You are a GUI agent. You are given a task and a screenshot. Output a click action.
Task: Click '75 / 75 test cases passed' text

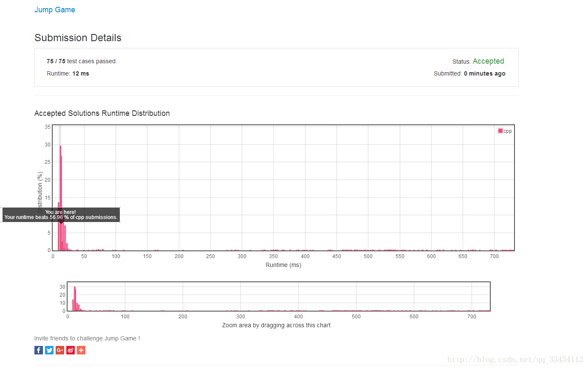click(x=82, y=61)
